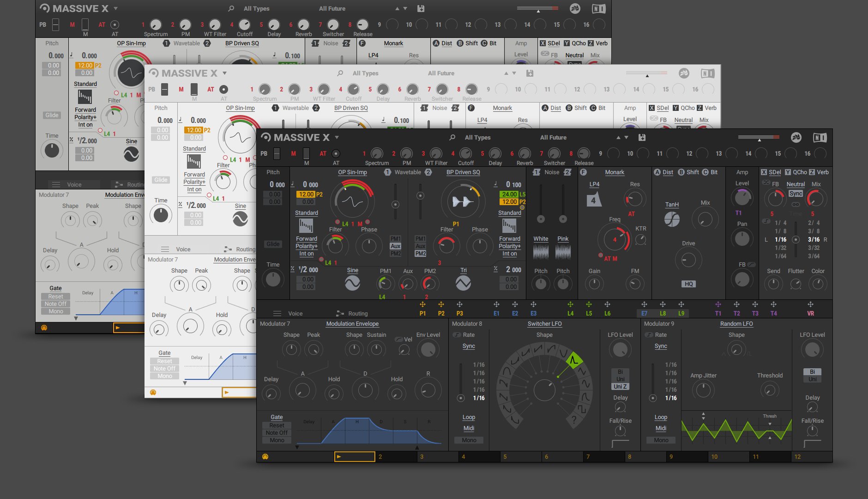The width and height of the screenshot is (868, 499).
Task: Click the save preset floppy disk icon
Action: point(642,137)
